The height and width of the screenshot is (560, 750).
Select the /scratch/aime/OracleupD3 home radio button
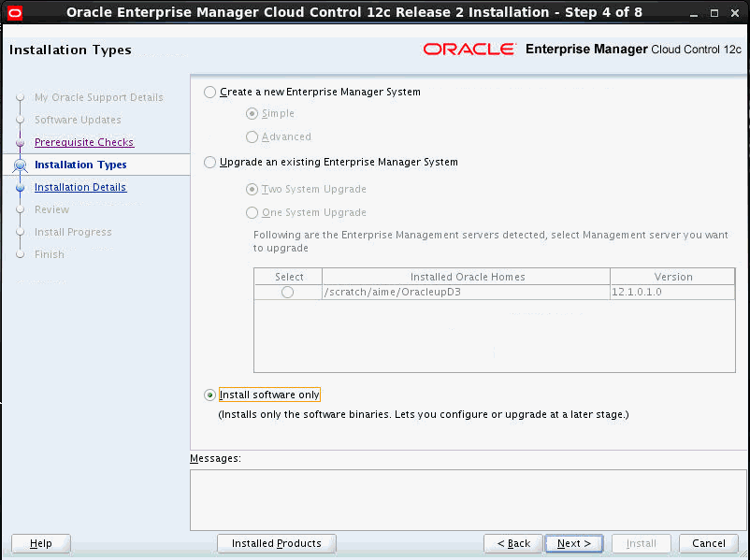click(287, 293)
